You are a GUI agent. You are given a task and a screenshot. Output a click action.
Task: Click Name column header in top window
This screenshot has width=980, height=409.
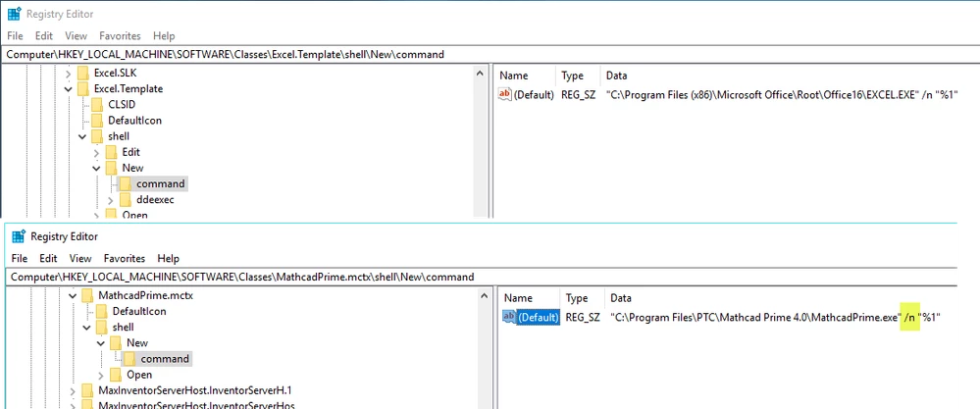[514, 76]
